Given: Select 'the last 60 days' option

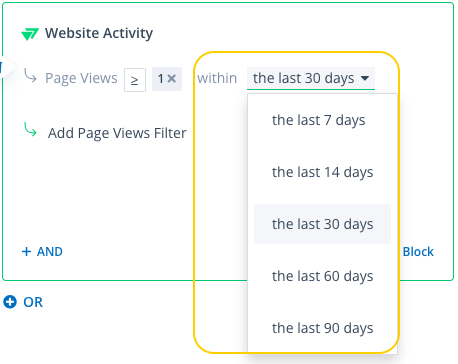Looking at the screenshot, I should tap(322, 276).
